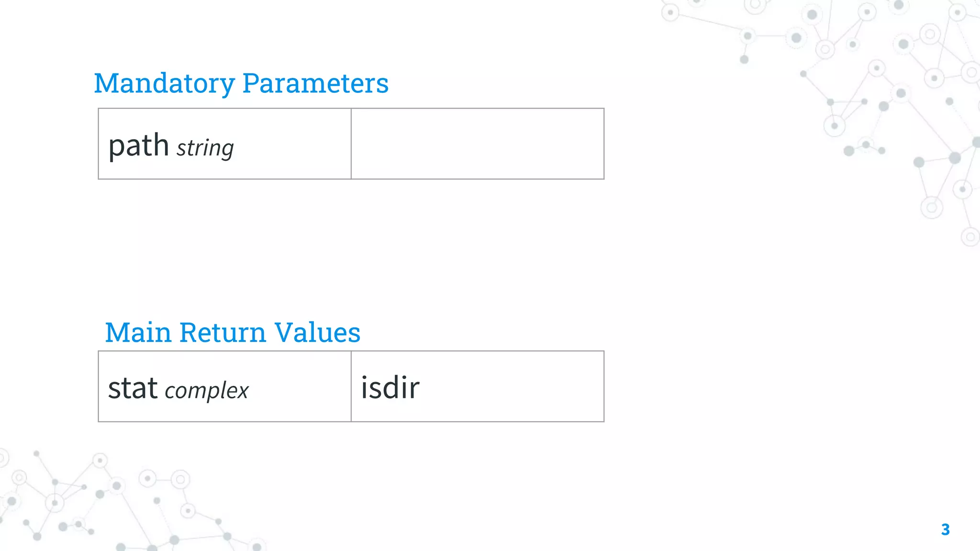Click the word "Return" in the lower heading
980x551 pixels.
point(223,332)
